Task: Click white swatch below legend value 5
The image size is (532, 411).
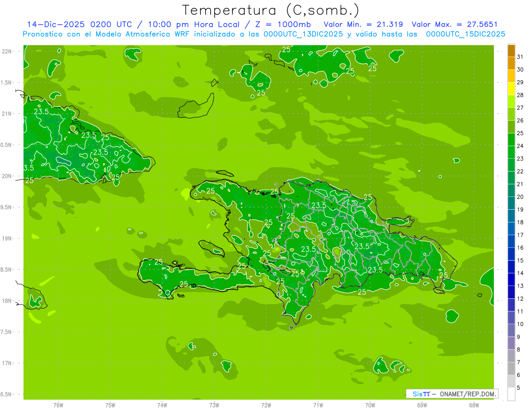Action: click(x=511, y=394)
